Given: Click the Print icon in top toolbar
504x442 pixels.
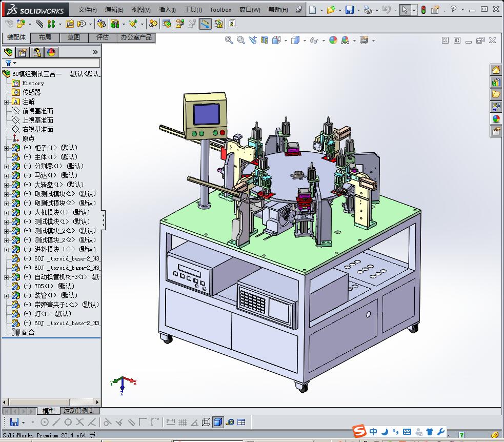Looking at the screenshot, I should 368,10.
